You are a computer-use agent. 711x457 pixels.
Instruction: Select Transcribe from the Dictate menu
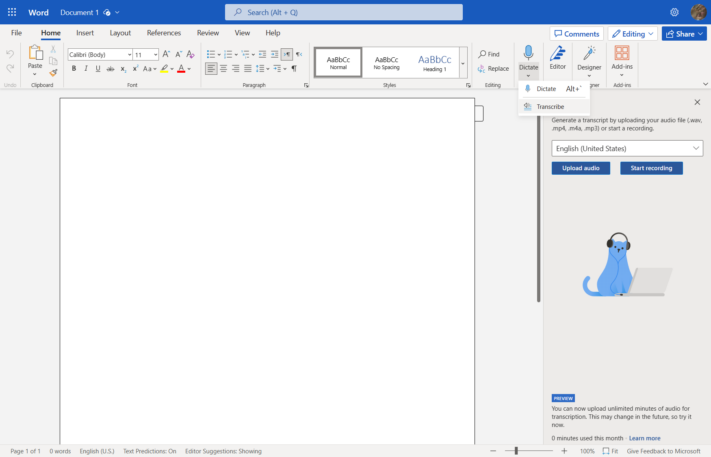click(549, 106)
